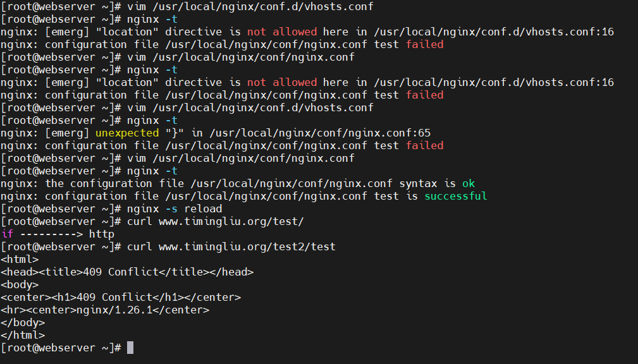Click the first red 'failed' test result
Screen dimensions: 638x364
point(424,44)
